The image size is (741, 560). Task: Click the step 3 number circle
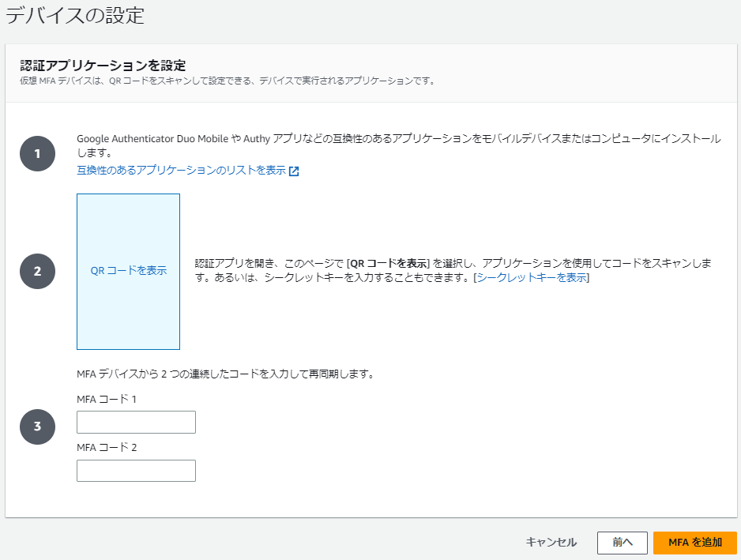coord(37,427)
